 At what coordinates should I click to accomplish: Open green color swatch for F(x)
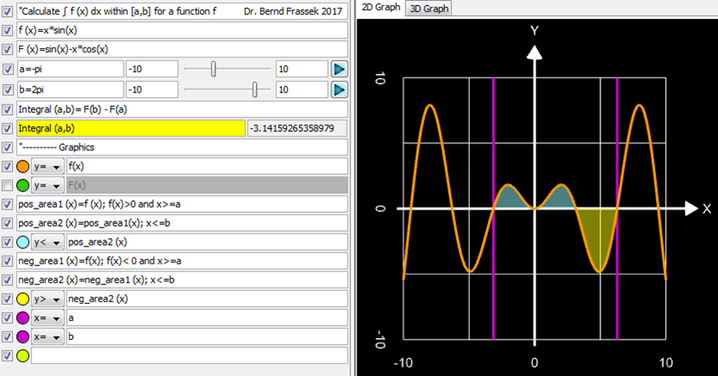22,185
